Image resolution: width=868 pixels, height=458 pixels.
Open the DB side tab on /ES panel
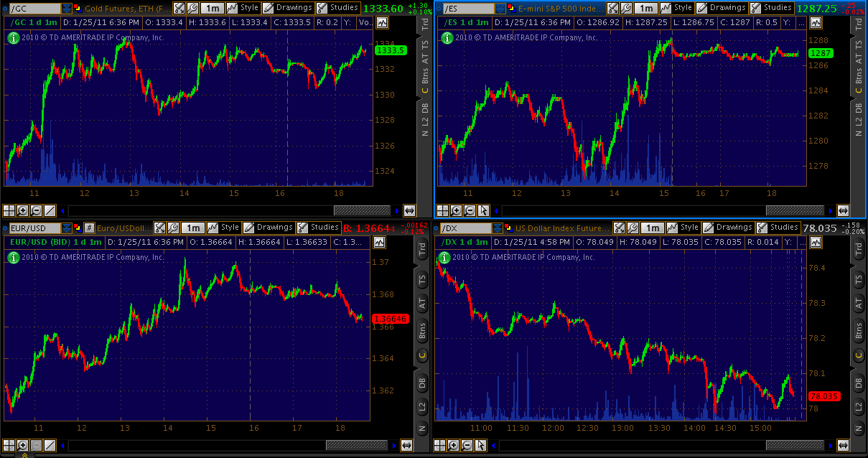(x=859, y=108)
